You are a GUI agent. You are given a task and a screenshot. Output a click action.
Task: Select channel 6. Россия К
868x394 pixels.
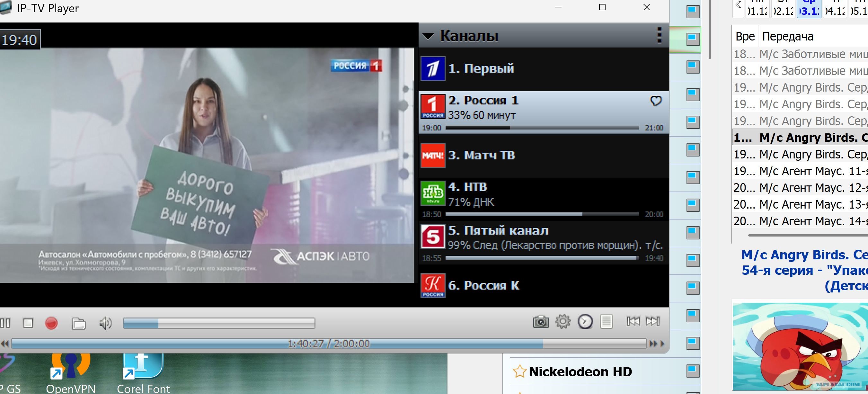coord(544,286)
